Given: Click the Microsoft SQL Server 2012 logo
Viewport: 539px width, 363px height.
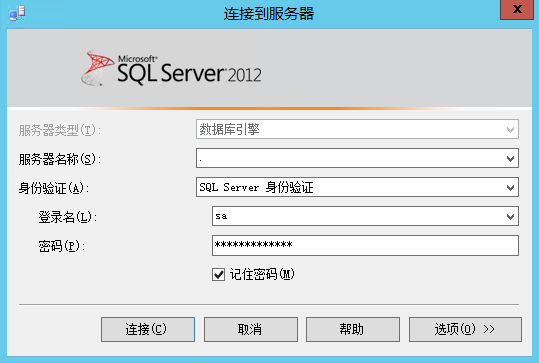Looking at the screenshot, I should (x=171, y=68).
